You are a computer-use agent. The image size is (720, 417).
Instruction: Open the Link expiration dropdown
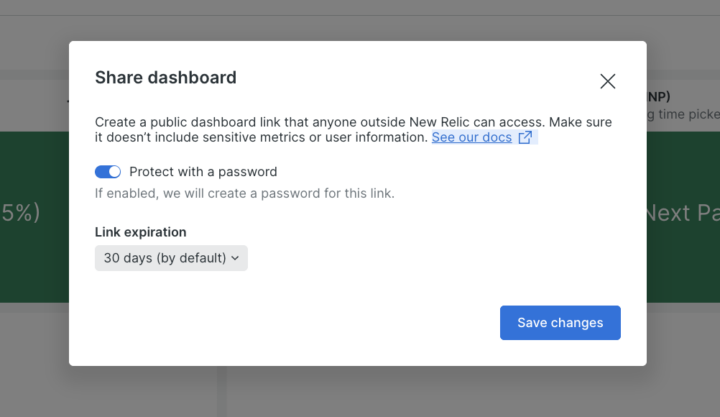[171, 258]
